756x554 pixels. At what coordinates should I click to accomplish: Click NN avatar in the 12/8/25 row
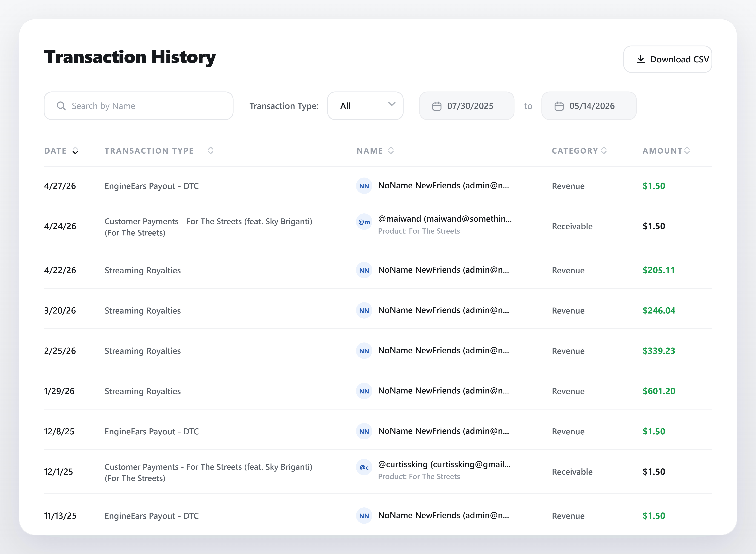364,431
